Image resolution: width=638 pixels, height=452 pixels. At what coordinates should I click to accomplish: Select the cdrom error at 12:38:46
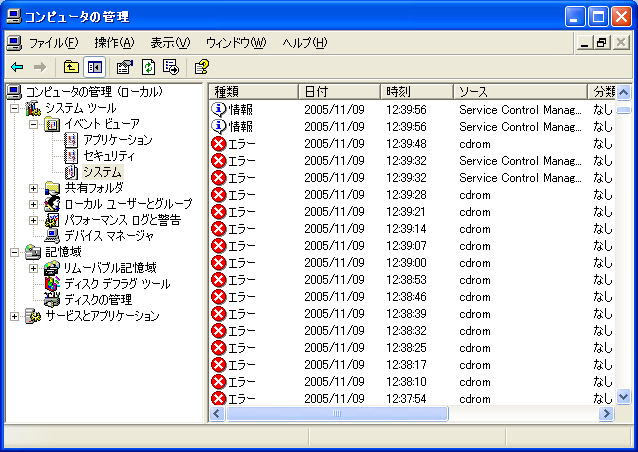tap(413, 297)
